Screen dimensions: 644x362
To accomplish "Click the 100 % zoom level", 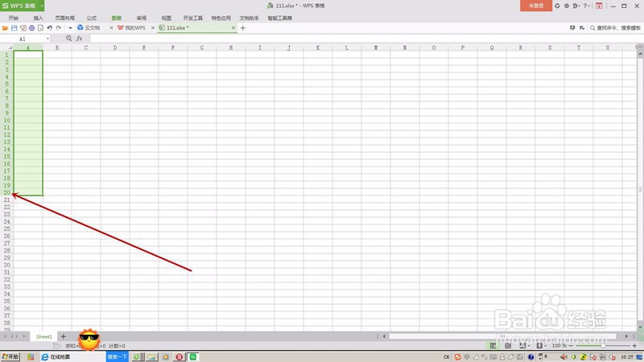I will 559,346.
